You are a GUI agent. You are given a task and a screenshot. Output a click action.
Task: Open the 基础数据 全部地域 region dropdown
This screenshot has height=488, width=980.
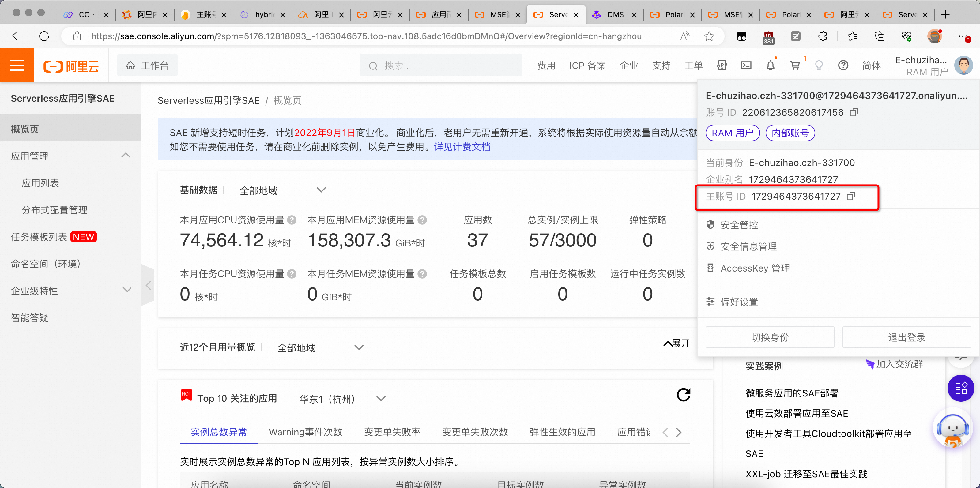(283, 190)
